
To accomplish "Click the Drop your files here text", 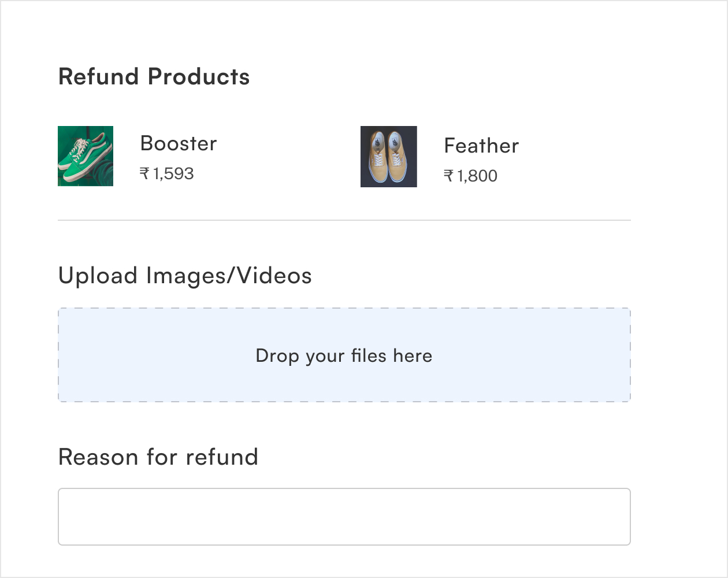I will click(344, 355).
